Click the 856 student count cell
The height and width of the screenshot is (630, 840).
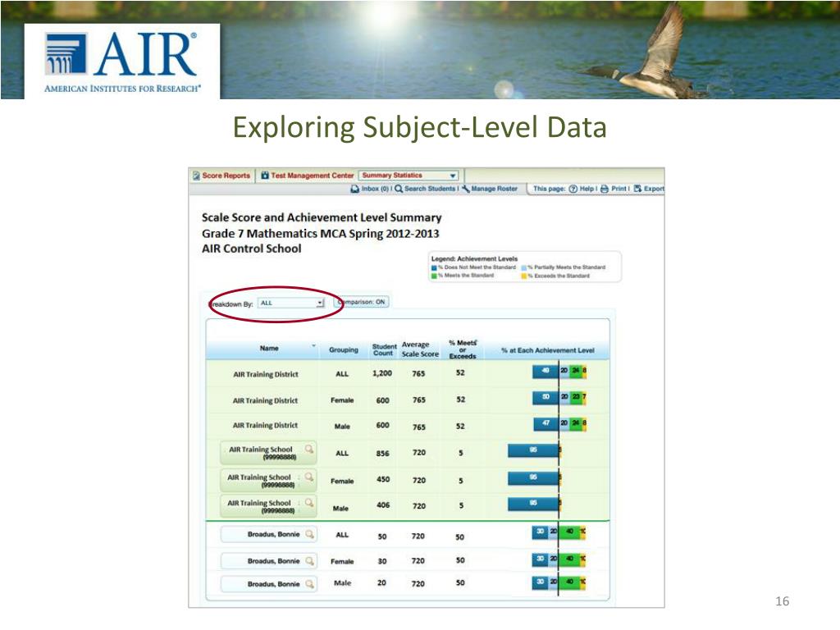[x=382, y=453]
